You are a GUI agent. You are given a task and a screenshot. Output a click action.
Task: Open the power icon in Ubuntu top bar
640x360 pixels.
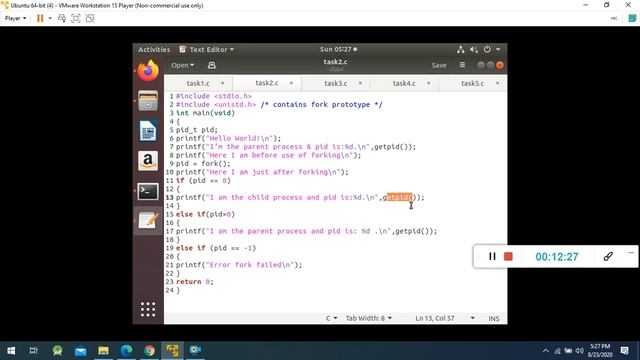click(x=487, y=49)
